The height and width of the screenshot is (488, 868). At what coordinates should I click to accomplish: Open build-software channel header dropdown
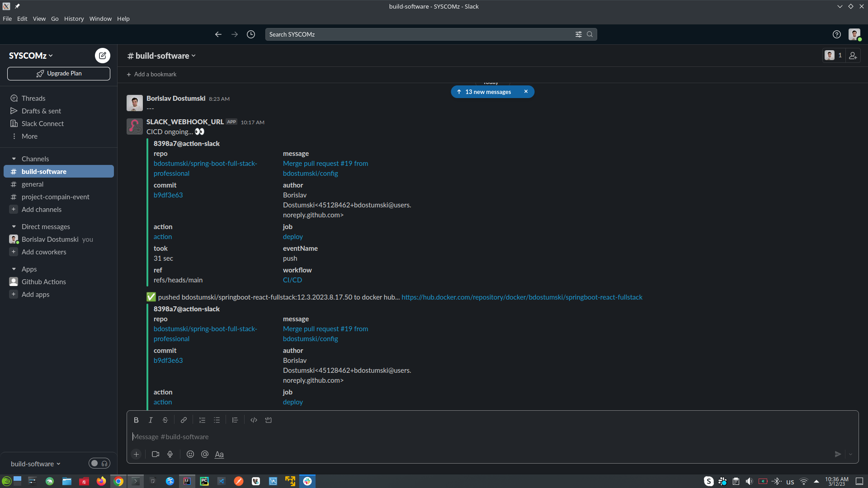(x=162, y=56)
